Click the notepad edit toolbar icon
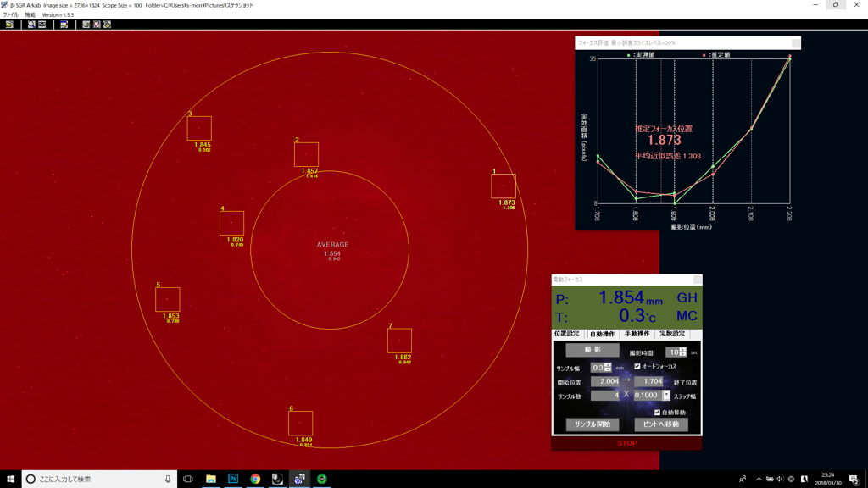 [x=64, y=25]
